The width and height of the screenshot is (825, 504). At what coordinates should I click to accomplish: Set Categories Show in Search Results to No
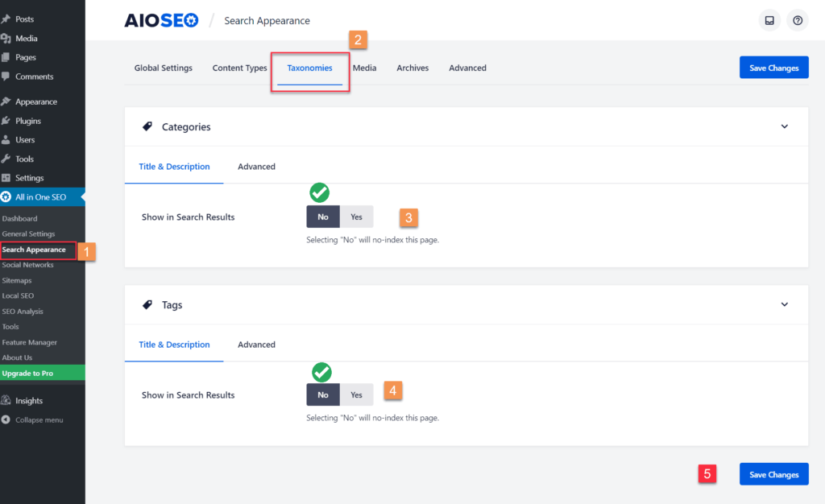click(323, 217)
